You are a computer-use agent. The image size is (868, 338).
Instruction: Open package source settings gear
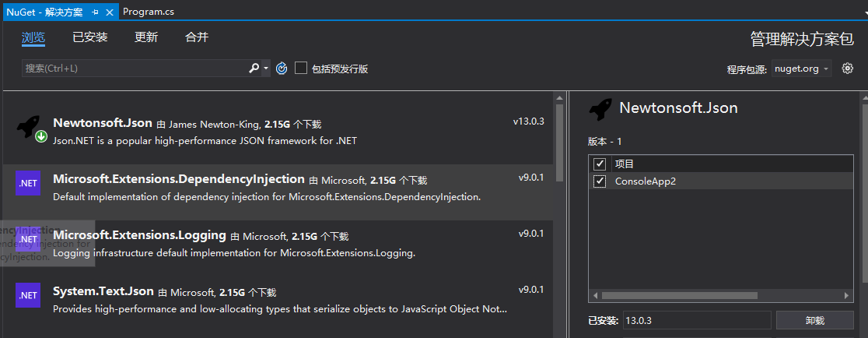coord(848,69)
